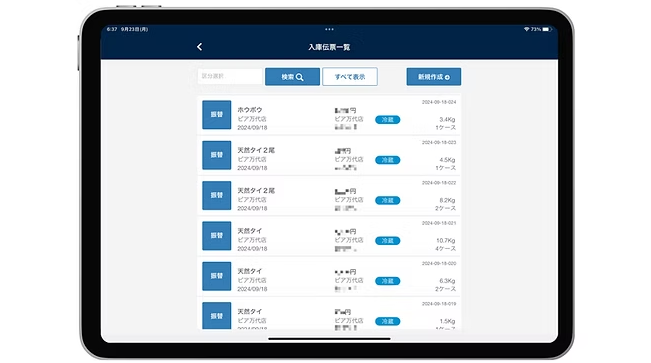The height and width of the screenshot is (363, 651).
Task: Click the 8.2Kg weight value
Action: (447, 200)
